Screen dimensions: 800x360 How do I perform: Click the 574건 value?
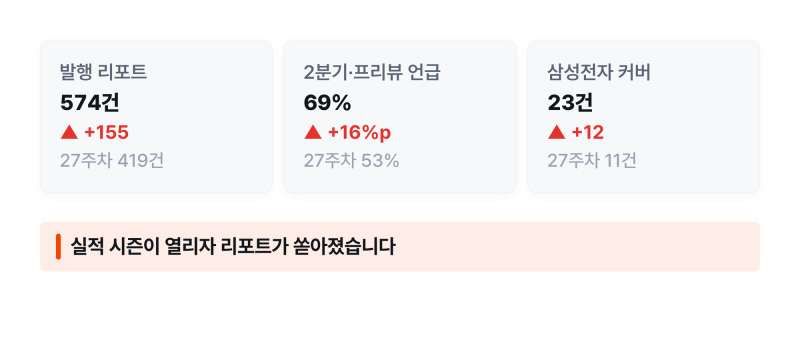(x=90, y=103)
